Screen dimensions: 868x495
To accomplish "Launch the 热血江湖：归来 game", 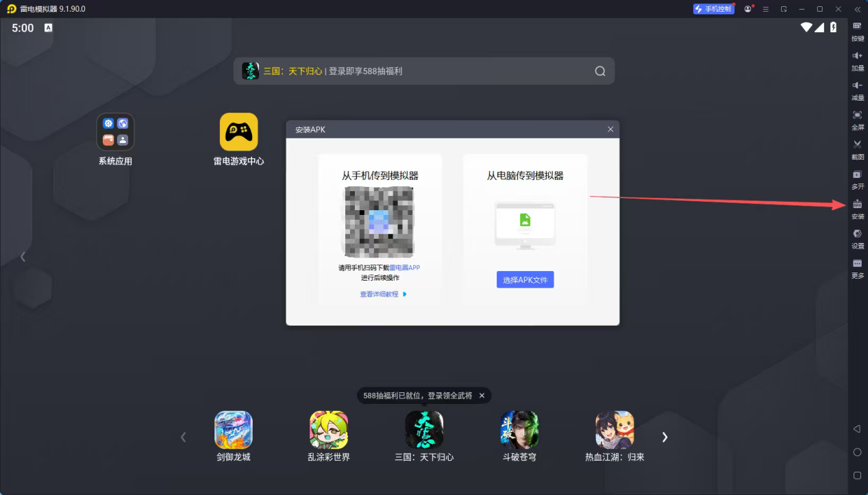I will point(615,437).
